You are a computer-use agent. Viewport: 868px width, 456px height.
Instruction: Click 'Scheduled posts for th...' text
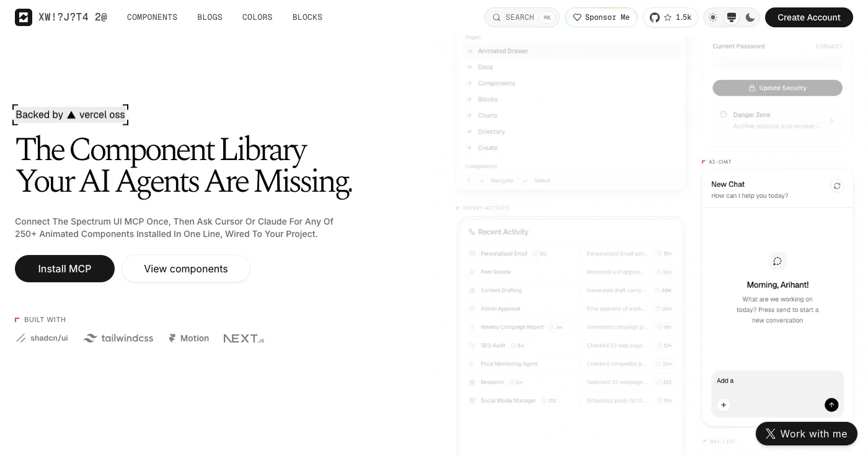click(x=617, y=401)
